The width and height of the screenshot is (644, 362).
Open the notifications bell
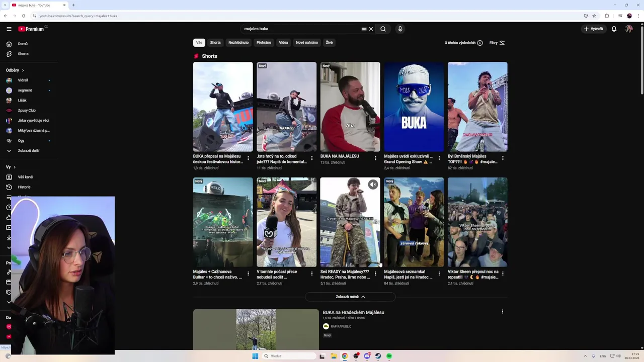[614, 29]
